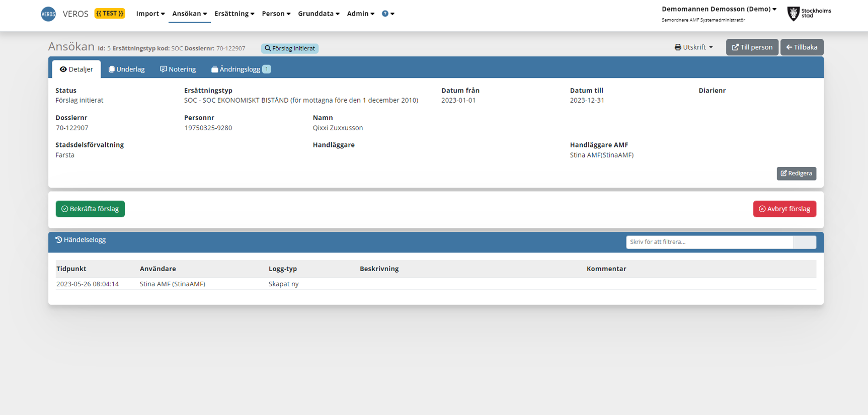Open the Demomannen Demosson user menu
Viewport: 868px width, 415px height.
click(x=719, y=9)
